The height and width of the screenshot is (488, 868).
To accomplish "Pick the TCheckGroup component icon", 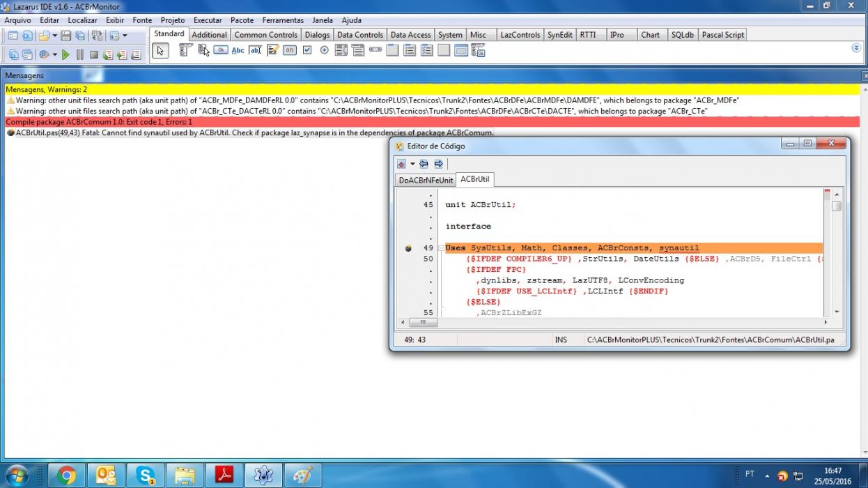I will coord(427,50).
